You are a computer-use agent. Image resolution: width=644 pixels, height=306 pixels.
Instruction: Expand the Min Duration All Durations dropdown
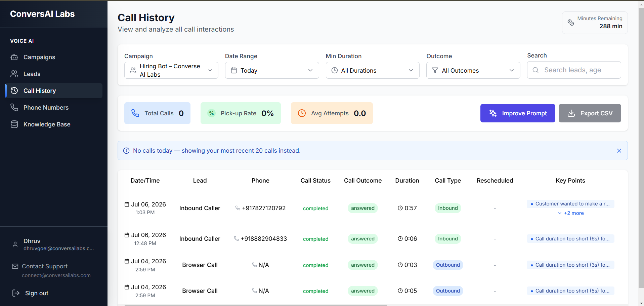click(x=373, y=70)
